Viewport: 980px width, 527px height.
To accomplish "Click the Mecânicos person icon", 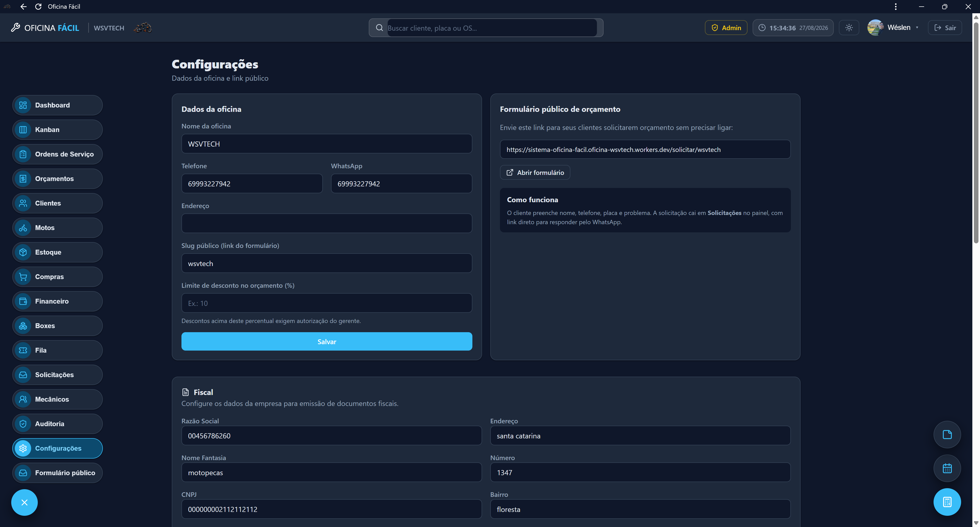I will tap(23, 399).
